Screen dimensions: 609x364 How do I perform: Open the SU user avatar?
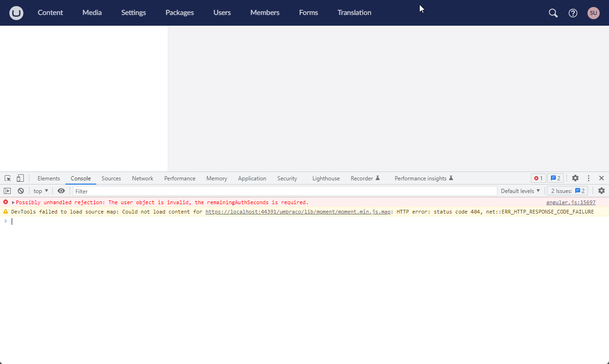[593, 13]
